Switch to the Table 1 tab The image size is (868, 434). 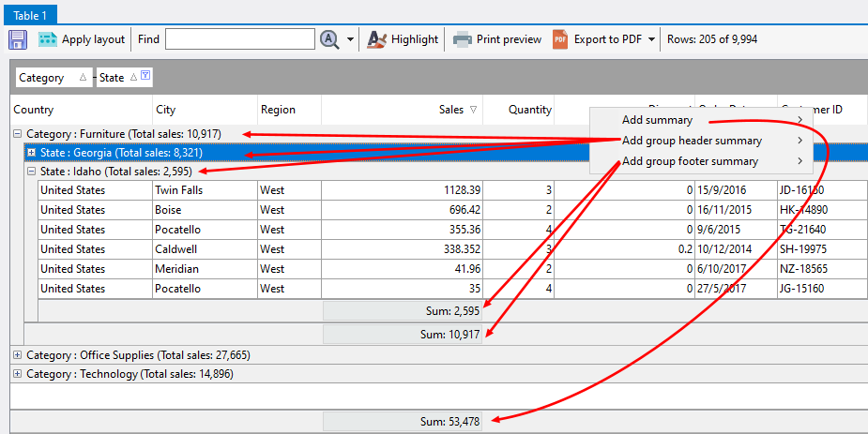29,14
